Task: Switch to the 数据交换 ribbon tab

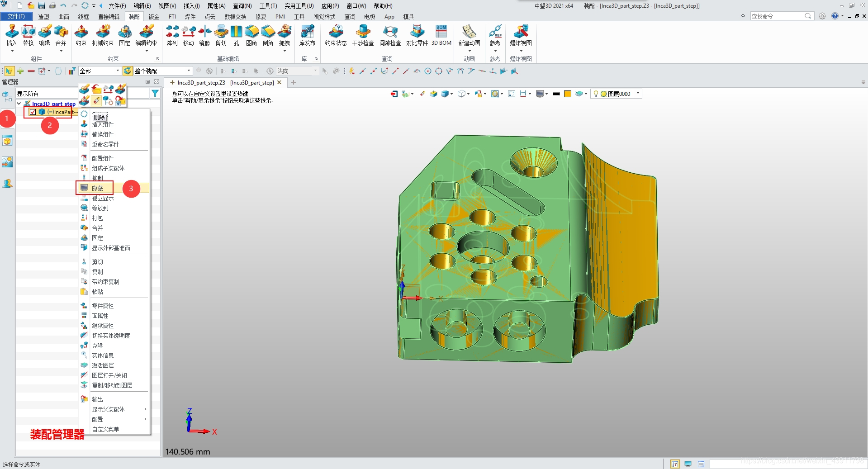Action: pos(235,17)
